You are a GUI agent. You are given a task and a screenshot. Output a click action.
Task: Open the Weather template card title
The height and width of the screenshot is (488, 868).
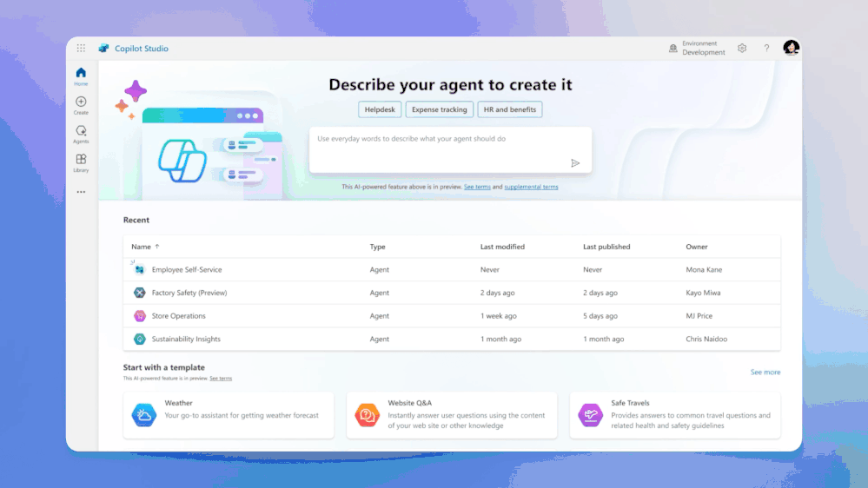tap(178, 403)
